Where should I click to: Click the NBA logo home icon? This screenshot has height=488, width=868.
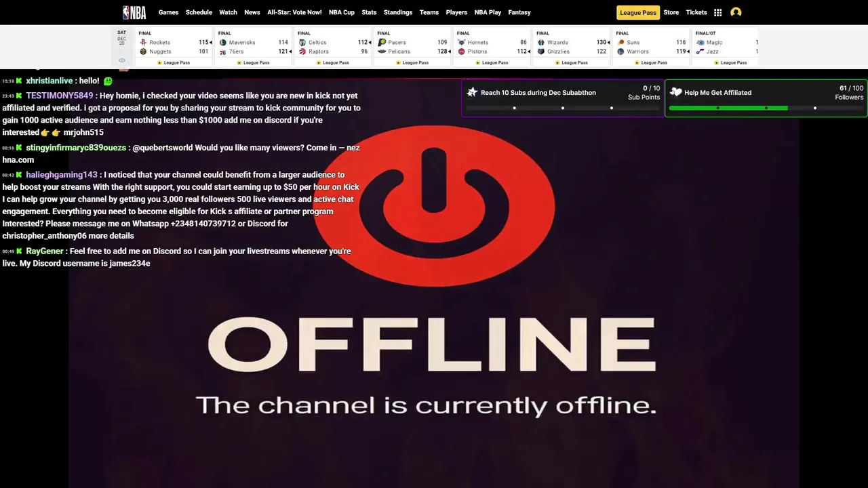point(134,12)
